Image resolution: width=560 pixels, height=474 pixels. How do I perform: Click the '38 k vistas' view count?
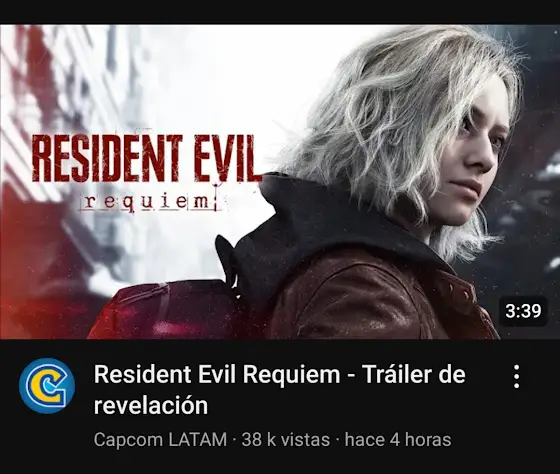(285, 439)
